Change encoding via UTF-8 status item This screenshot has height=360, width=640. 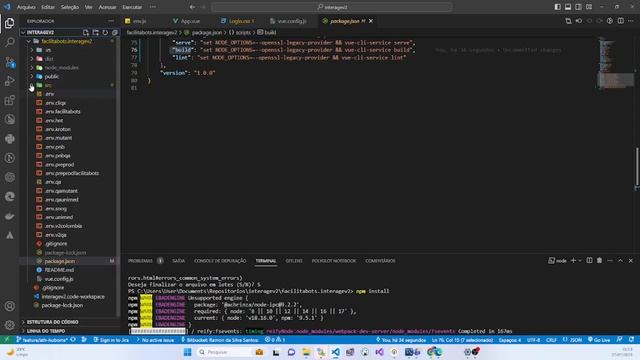pyautogui.click(x=533, y=340)
